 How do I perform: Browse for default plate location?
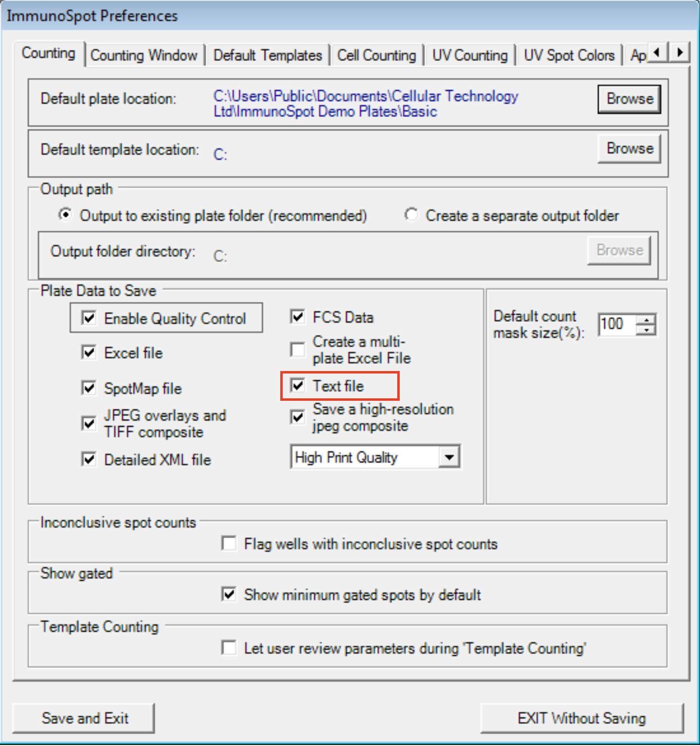[x=629, y=99]
